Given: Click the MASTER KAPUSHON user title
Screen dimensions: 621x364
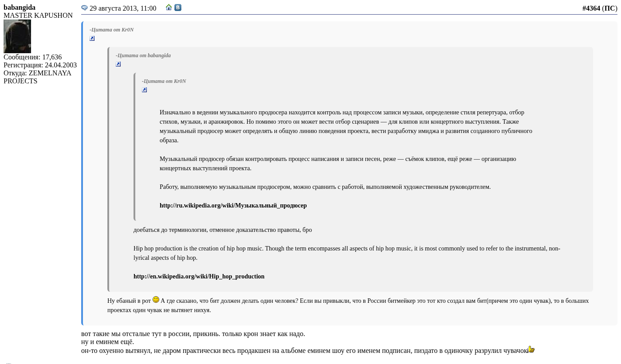Looking at the screenshot, I should coord(38,16).
